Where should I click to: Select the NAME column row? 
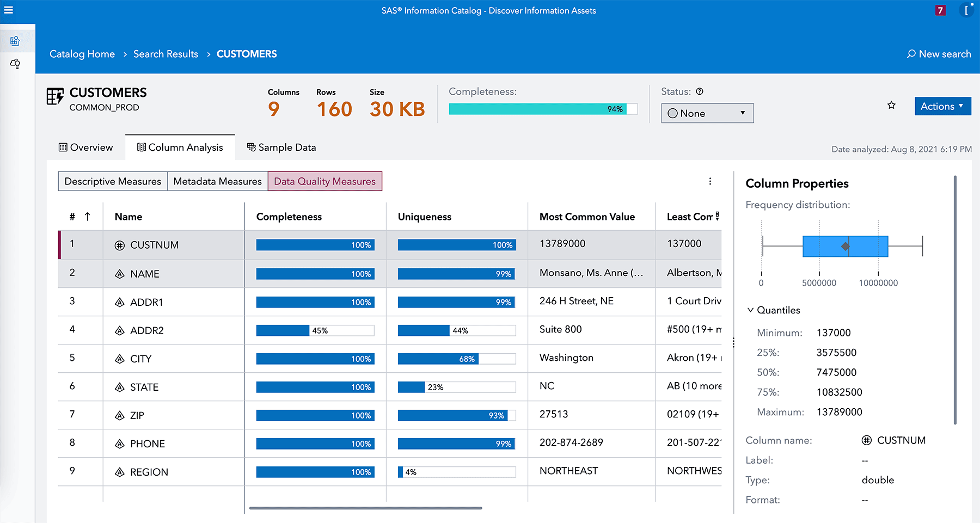pos(390,274)
